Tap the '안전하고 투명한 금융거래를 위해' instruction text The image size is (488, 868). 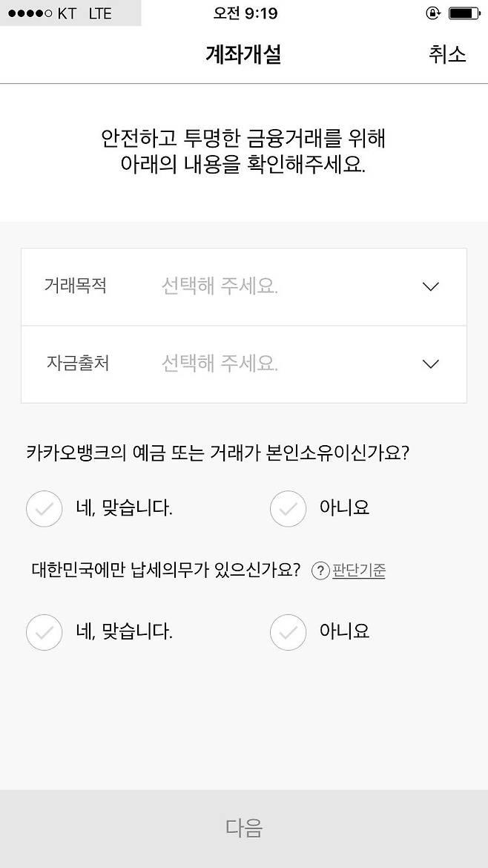(x=243, y=139)
